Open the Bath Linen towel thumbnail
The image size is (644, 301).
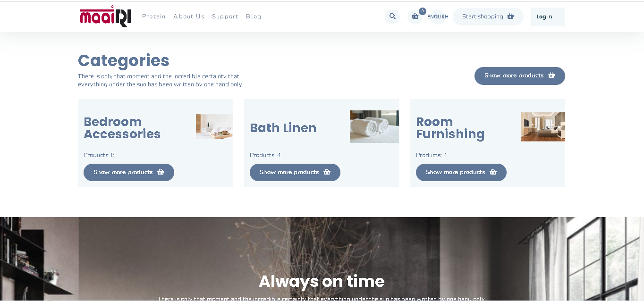(374, 126)
